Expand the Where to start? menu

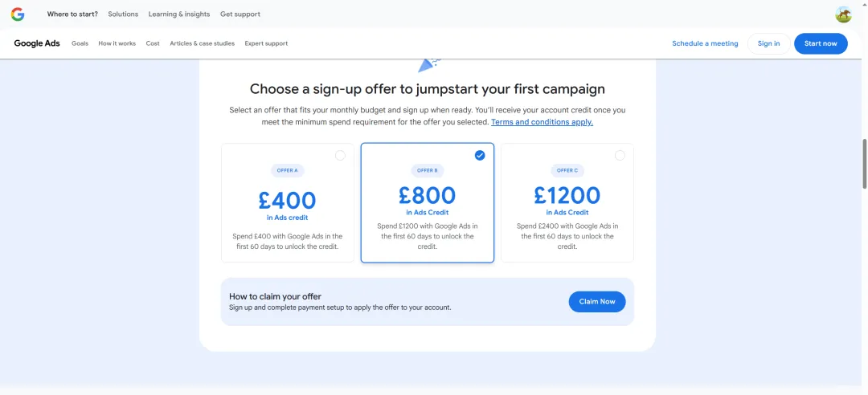coord(72,14)
